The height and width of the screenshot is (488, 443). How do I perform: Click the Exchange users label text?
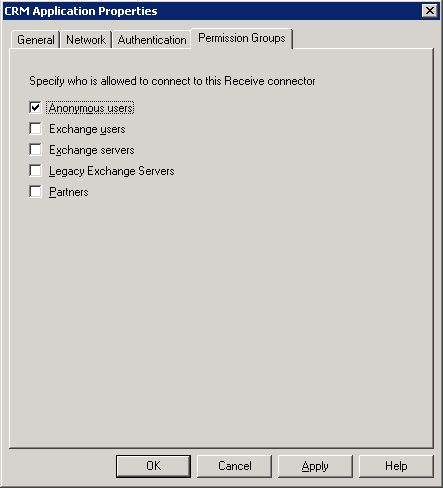[87, 129]
